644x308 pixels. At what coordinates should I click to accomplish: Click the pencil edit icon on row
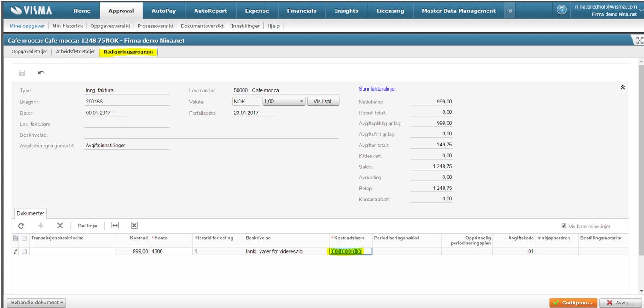[16, 251]
